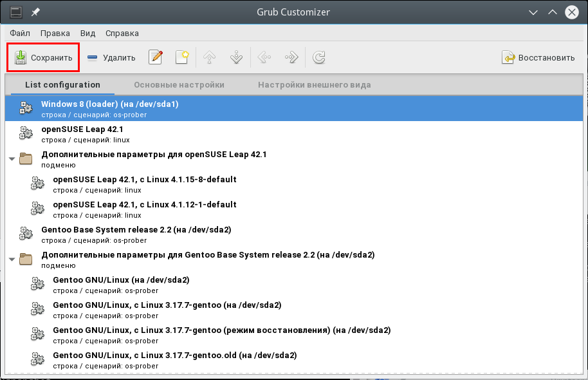The width and height of the screenshot is (588, 380).
Task: Toggle the pin window icon in title bar
Action: point(35,12)
